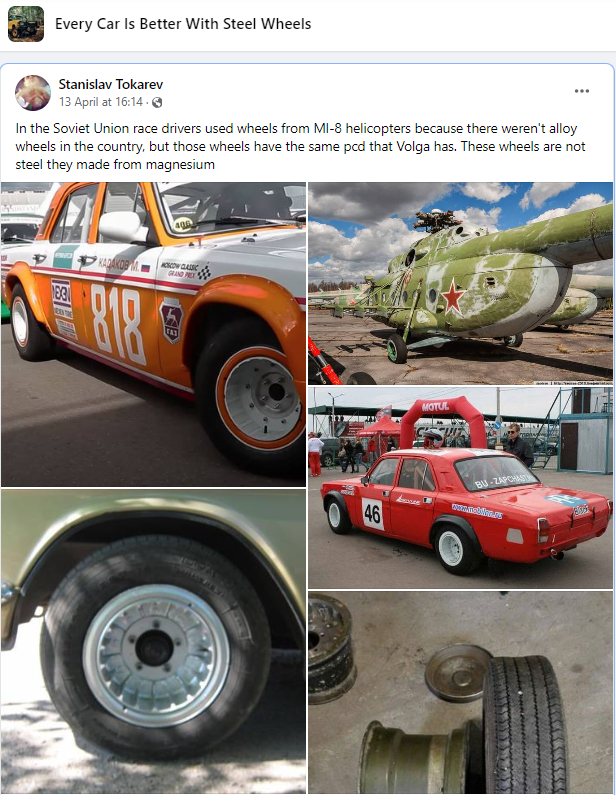This screenshot has width=616, height=795.
Task: Open the group's avatar icon at top
Action: (26, 24)
